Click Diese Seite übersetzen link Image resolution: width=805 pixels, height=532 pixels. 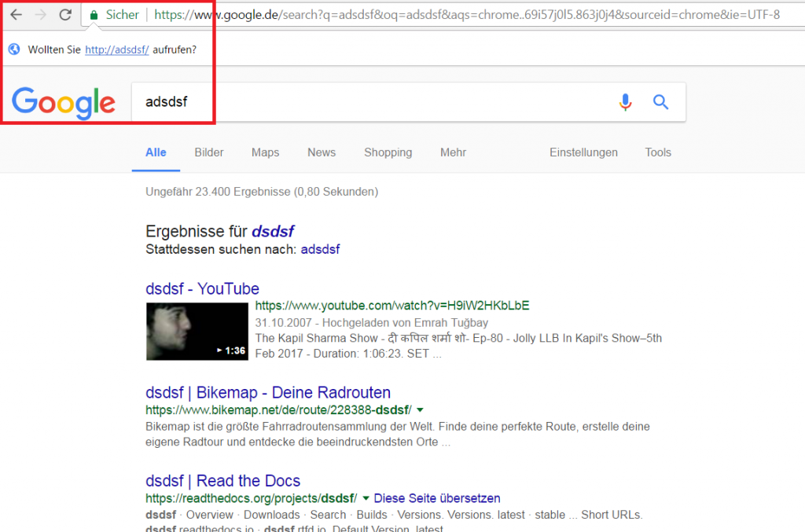(437, 498)
